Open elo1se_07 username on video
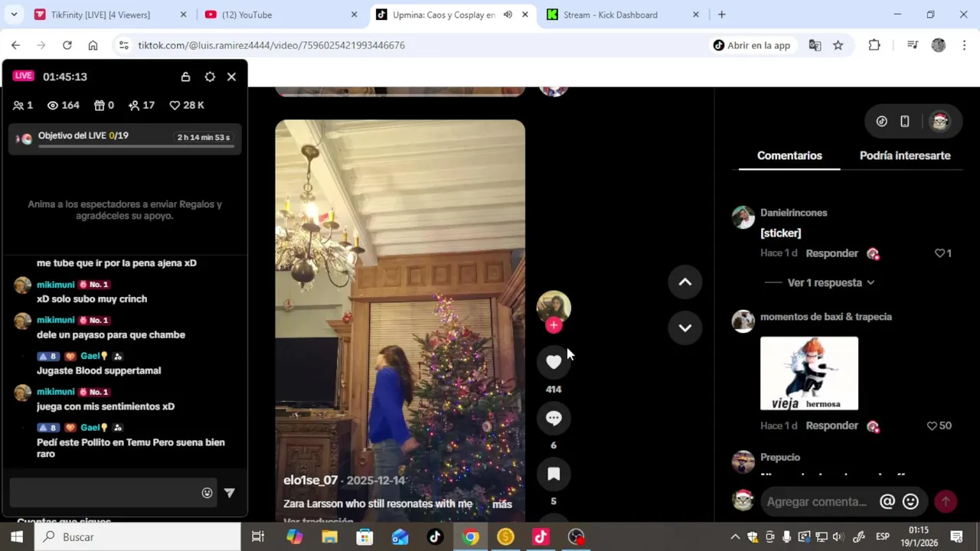Screen dimensions: 980x551 (310, 481)
